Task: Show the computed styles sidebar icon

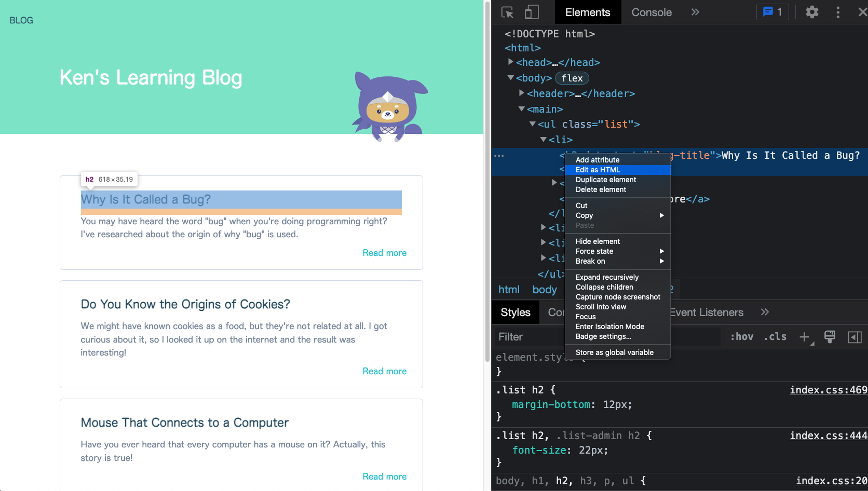Action: tap(855, 337)
